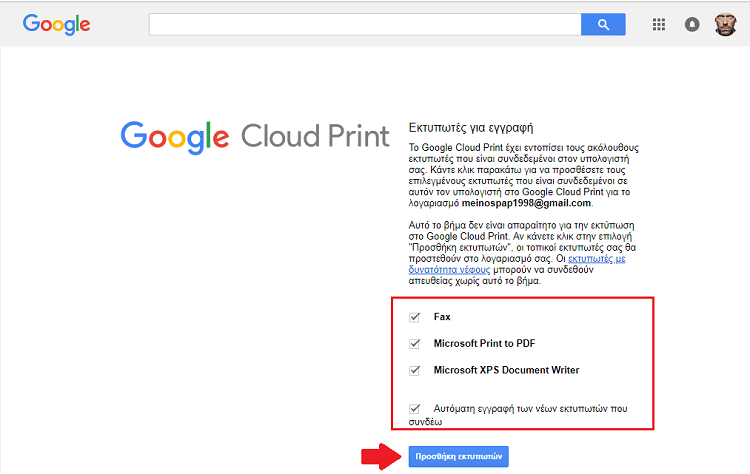The height and width of the screenshot is (474, 750).
Task: Click the blue search magnifier button
Action: [603, 24]
